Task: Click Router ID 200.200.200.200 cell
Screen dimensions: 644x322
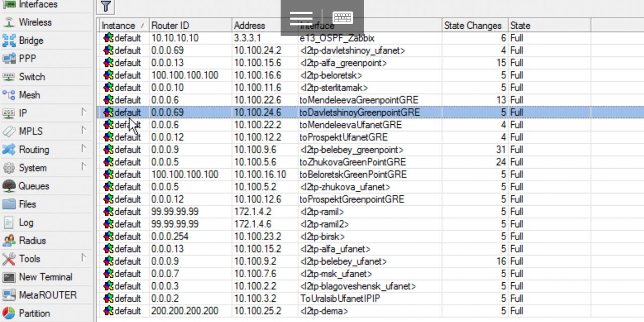Action: tap(191, 311)
